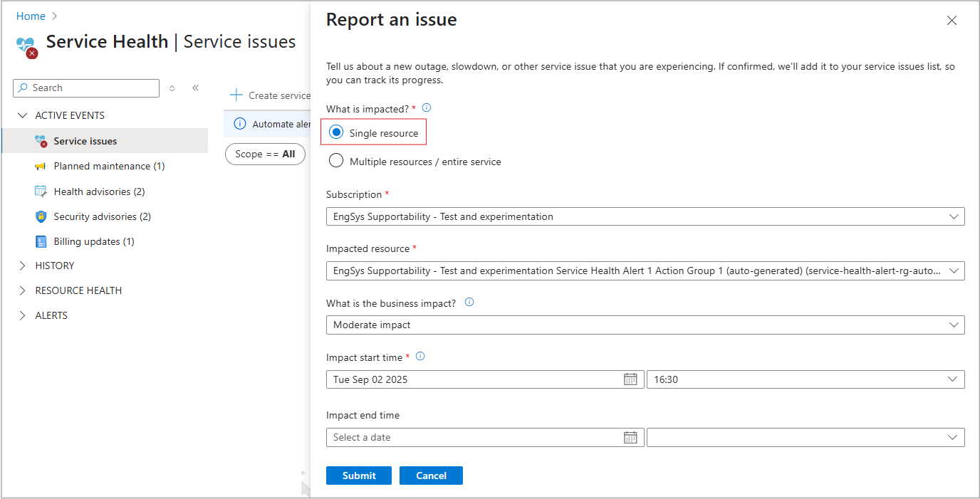
Task: Click the plus icon for Create service
Action: [236, 95]
